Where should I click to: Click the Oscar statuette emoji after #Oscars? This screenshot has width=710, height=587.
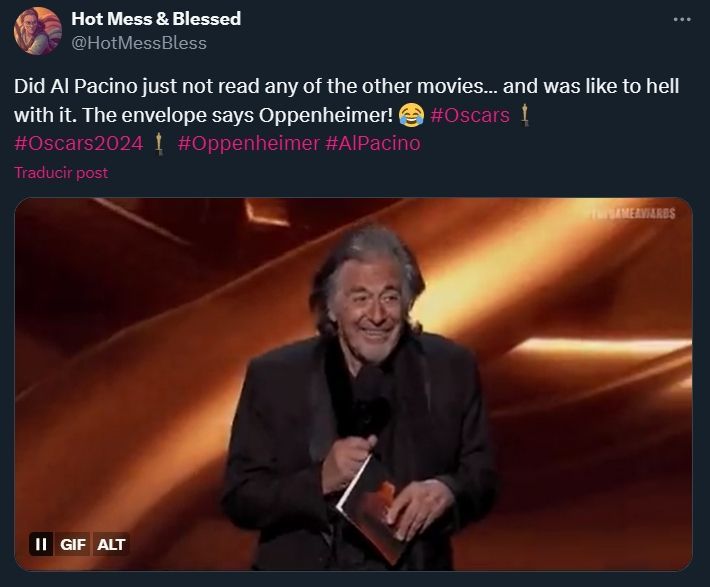point(524,115)
